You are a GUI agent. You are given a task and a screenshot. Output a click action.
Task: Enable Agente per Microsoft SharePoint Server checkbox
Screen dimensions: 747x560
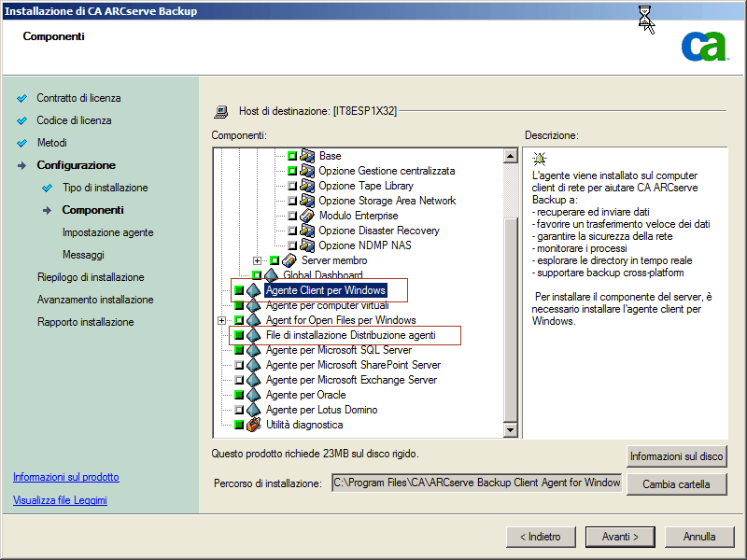tap(239, 365)
